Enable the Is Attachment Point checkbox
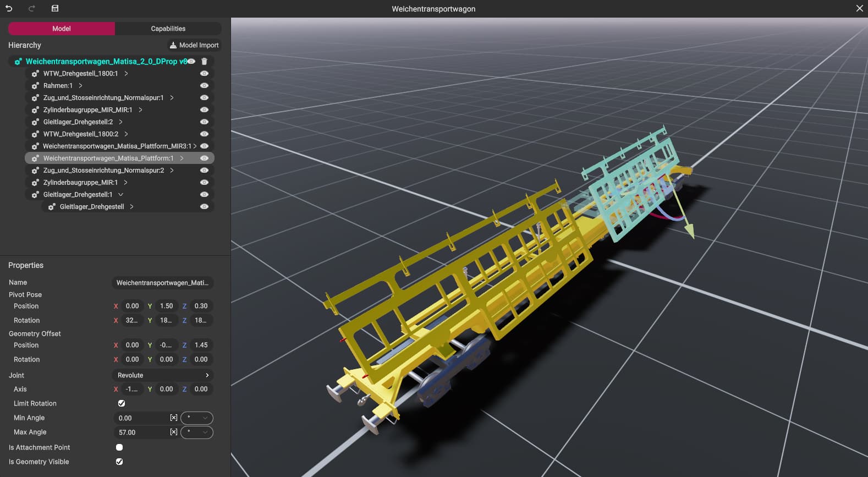 [119, 447]
